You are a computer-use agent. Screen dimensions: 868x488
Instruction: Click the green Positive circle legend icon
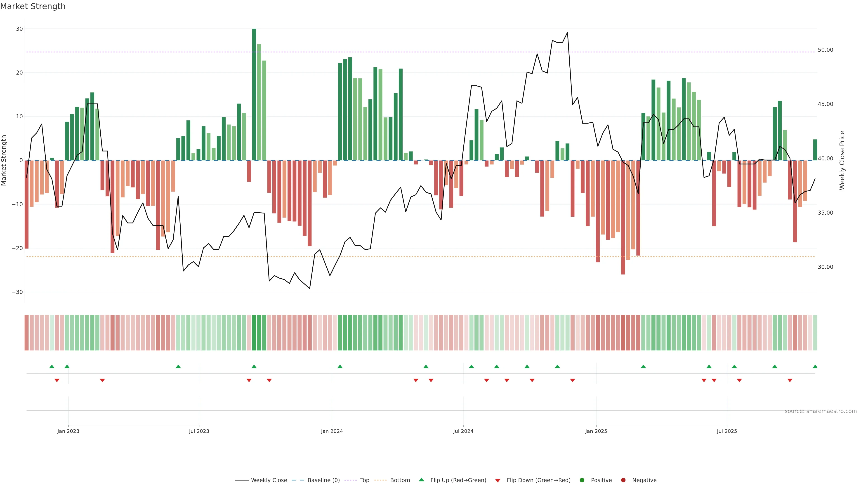(582, 480)
